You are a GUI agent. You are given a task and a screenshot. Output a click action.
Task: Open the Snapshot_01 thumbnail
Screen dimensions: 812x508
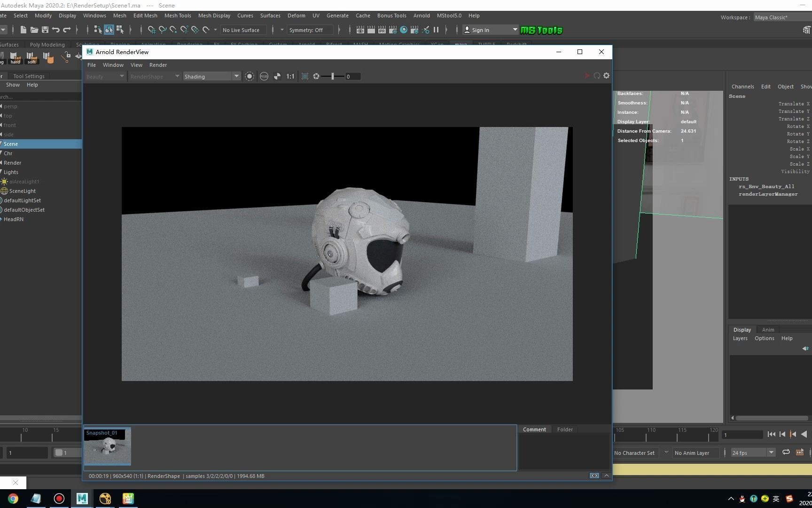[x=107, y=446]
